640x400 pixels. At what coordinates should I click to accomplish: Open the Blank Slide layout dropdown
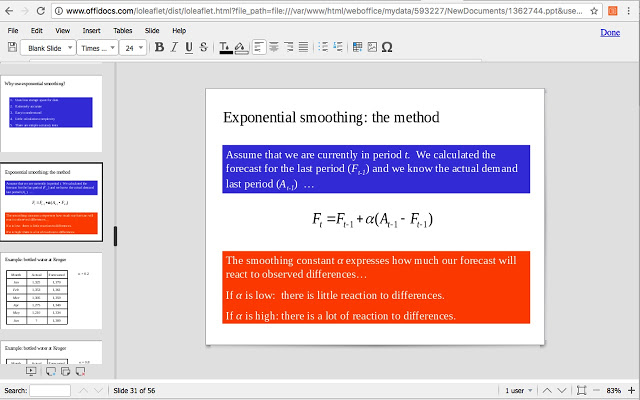47,47
